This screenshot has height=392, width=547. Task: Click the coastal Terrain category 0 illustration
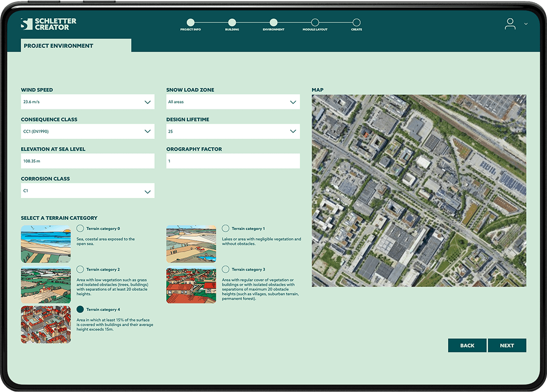point(46,244)
